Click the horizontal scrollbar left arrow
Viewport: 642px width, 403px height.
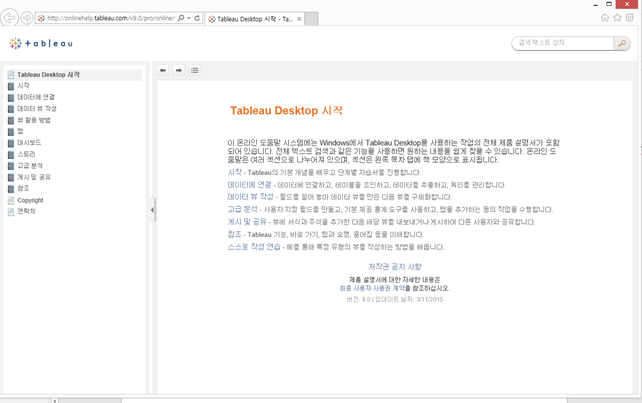coord(54,401)
